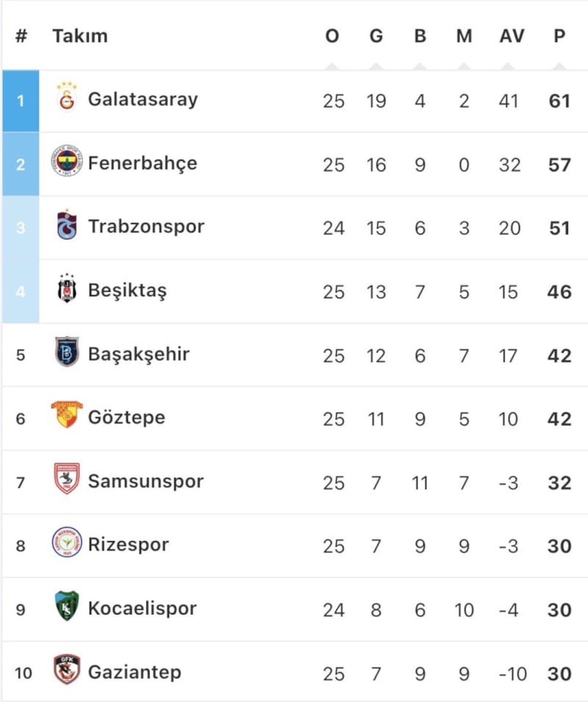Click the Kocaelispor team logo
The image size is (588, 702).
click(67, 607)
